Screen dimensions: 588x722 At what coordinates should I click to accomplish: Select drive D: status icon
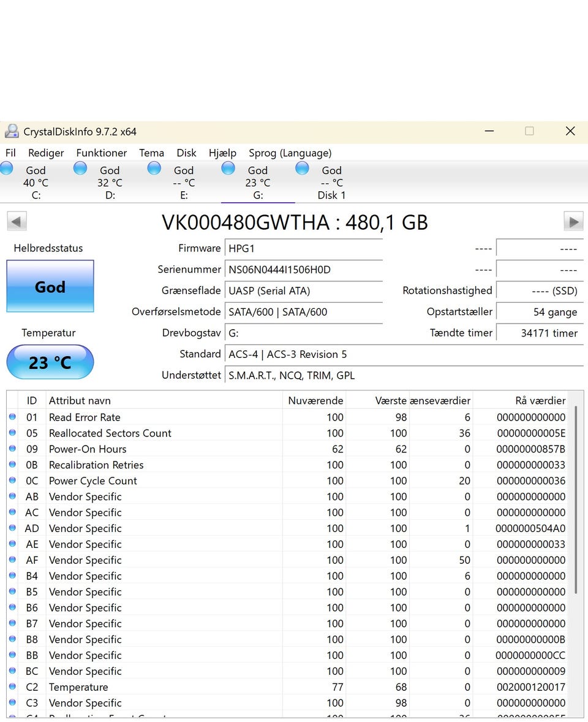pyautogui.click(x=80, y=169)
